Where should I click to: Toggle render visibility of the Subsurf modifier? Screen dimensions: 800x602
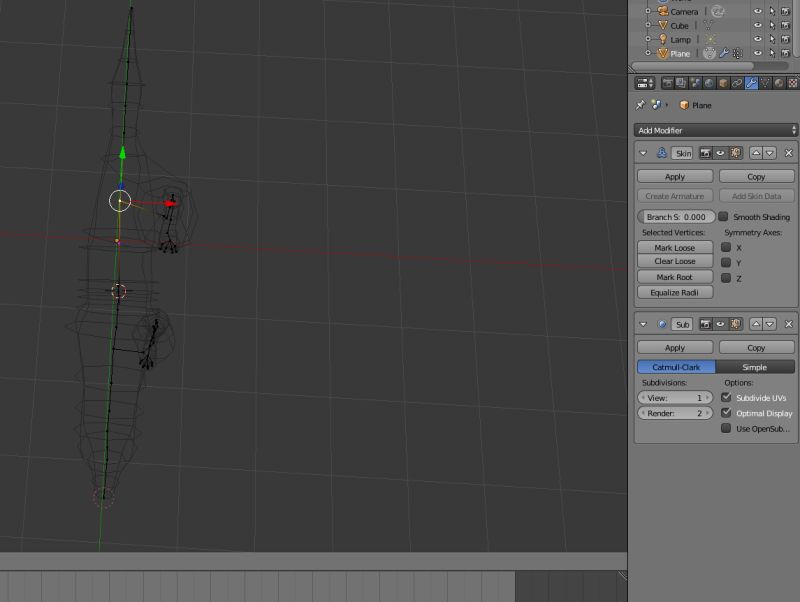pyautogui.click(x=705, y=323)
